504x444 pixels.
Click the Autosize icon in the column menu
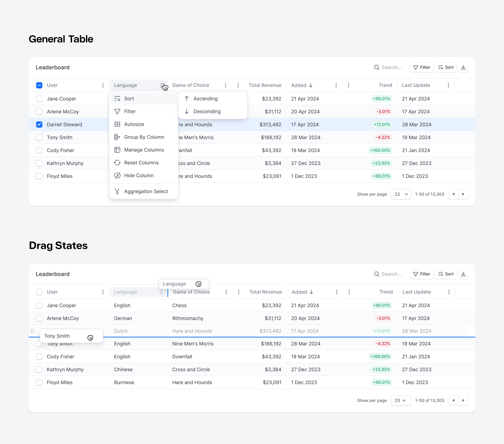117,124
